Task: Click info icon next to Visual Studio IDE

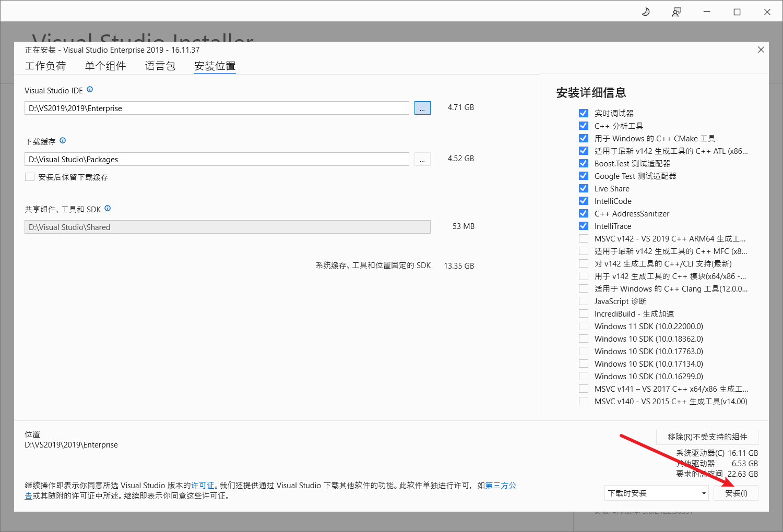Action: coord(90,90)
